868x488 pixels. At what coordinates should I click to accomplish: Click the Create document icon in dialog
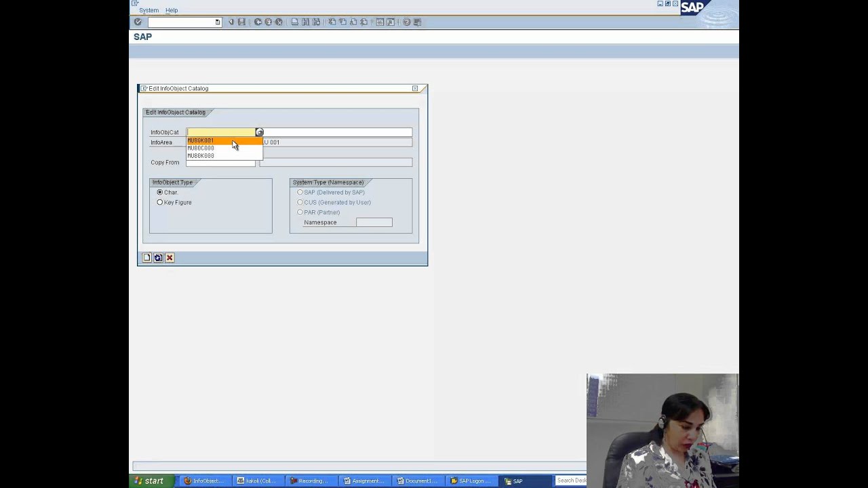(x=146, y=258)
